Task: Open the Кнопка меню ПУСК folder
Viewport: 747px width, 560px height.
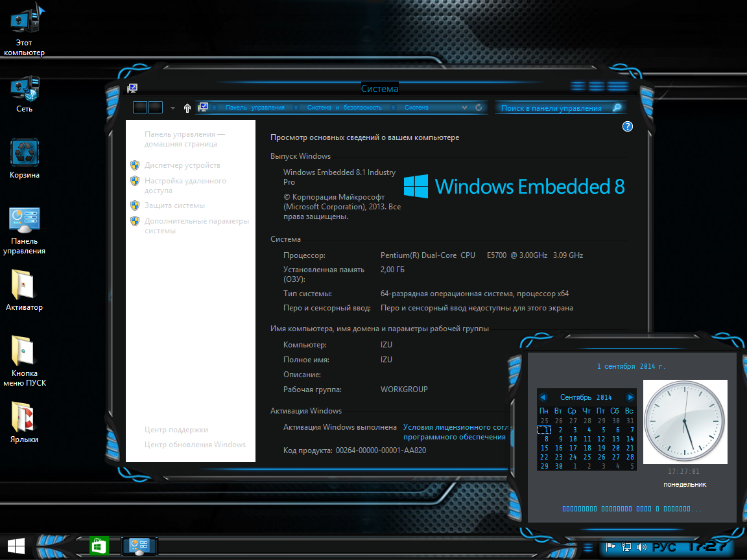Action: point(24,361)
